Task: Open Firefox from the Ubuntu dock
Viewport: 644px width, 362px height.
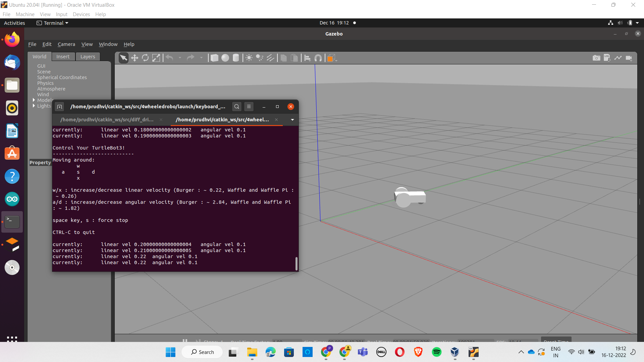Action: click(x=12, y=39)
